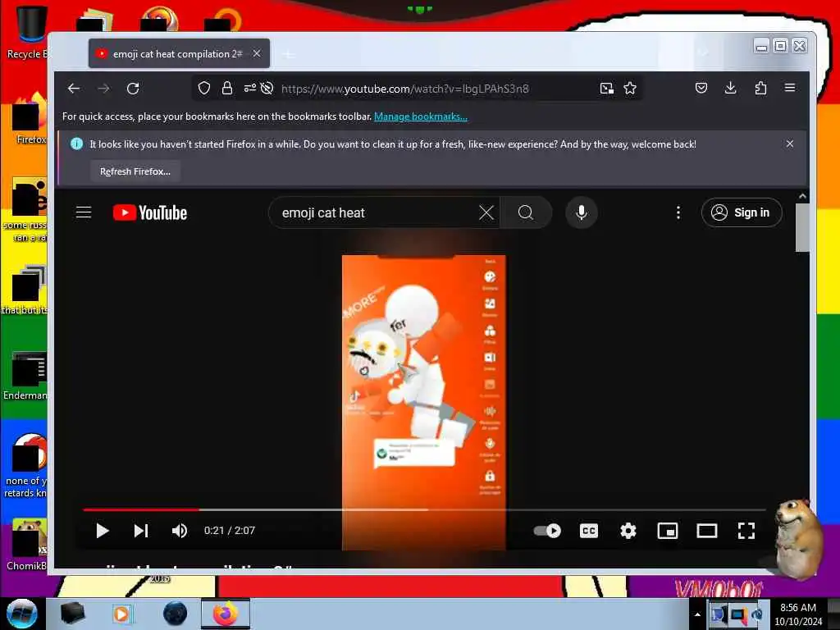The image size is (840, 630).
Task: Skip to the next video
Action: pos(141,531)
